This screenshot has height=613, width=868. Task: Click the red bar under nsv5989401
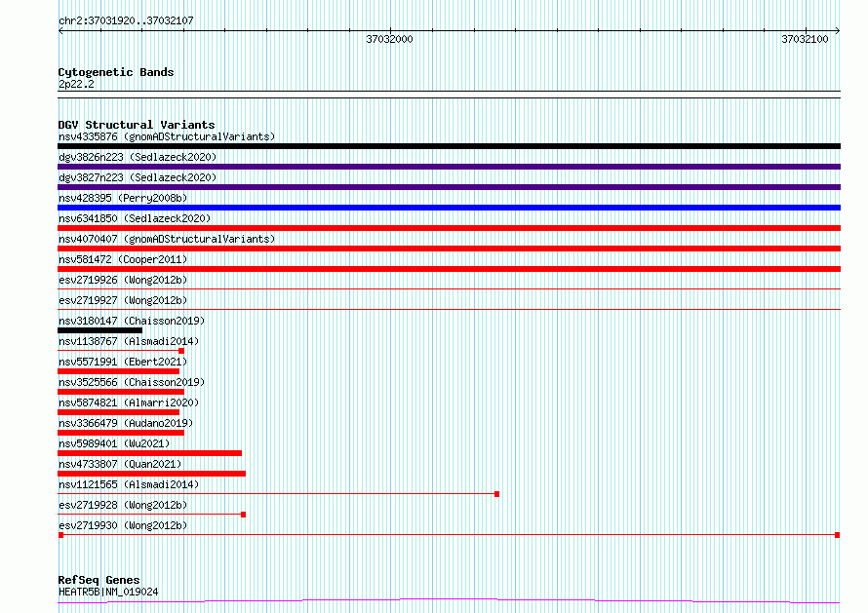point(149,453)
